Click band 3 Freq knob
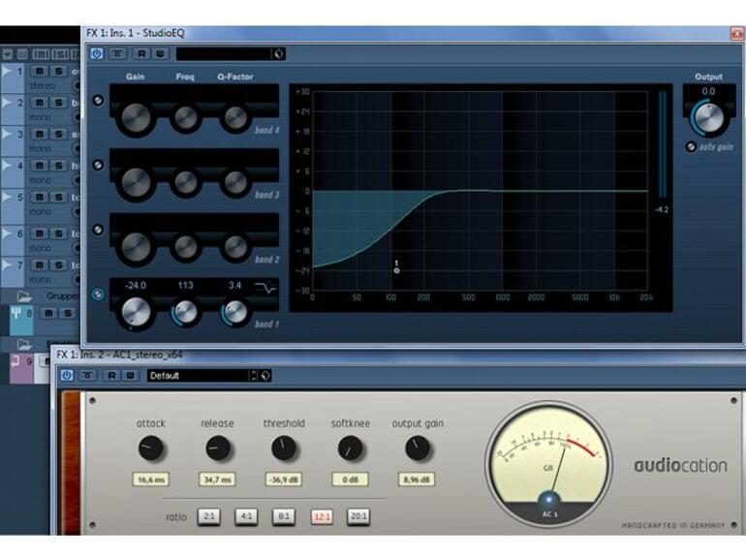This screenshot has height=560, width=746. point(186,182)
